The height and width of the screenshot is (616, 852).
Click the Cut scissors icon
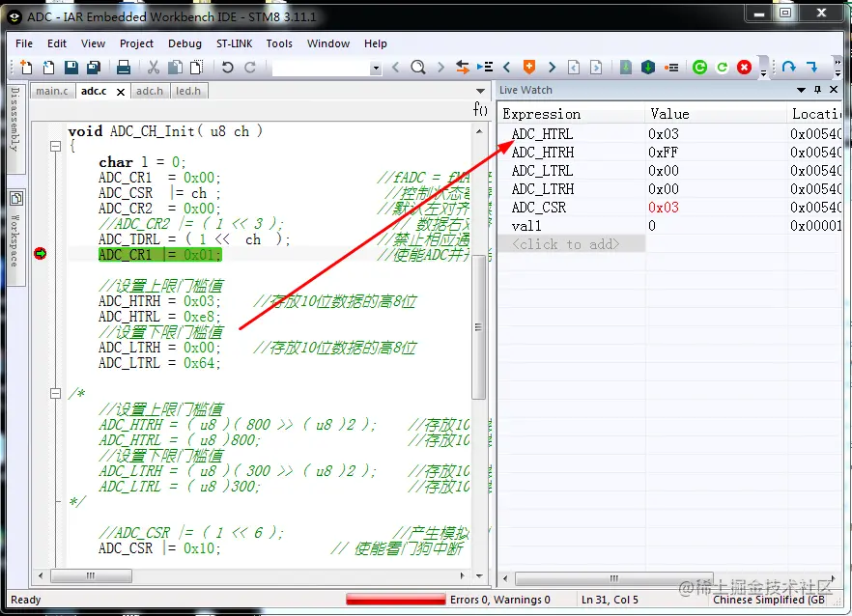(x=154, y=67)
